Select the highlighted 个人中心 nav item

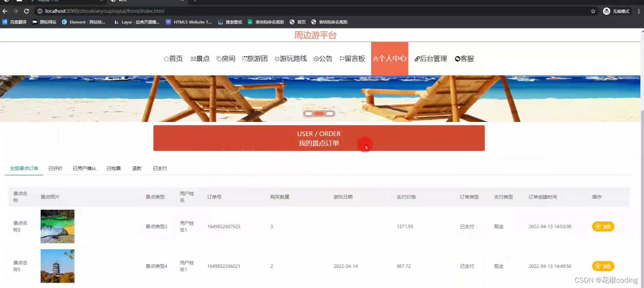click(x=390, y=59)
